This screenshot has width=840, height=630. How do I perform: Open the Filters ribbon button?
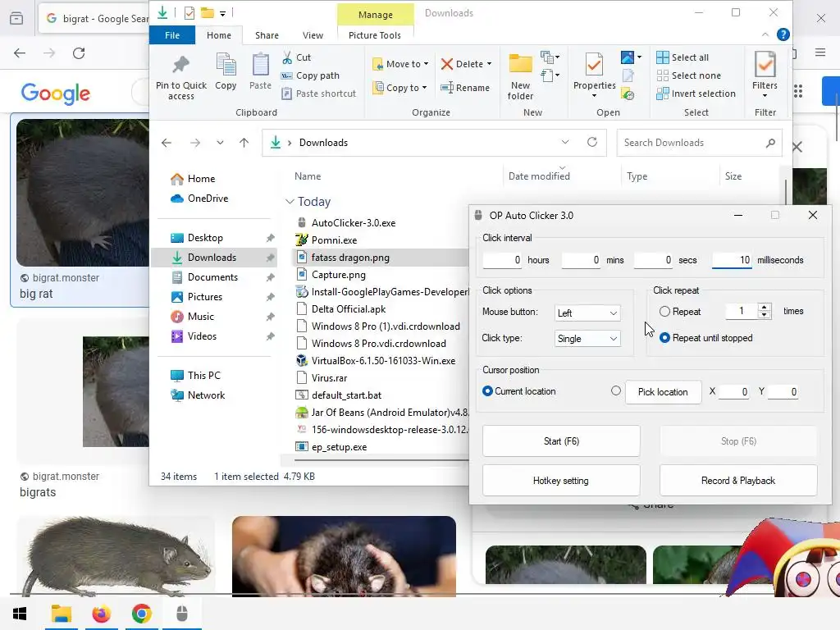pos(765,75)
